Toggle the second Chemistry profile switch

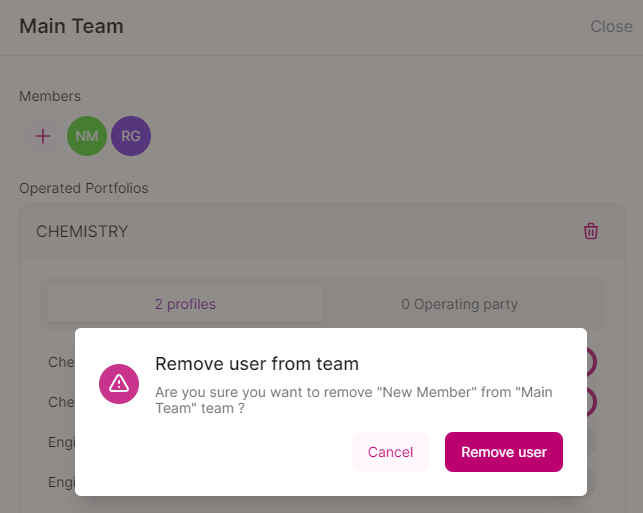point(590,402)
